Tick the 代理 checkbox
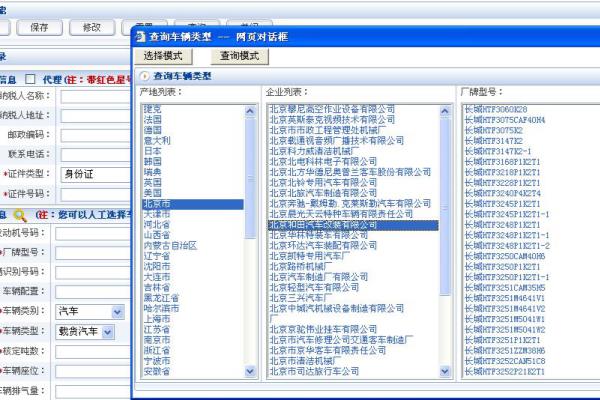The height and width of the screenshot is (400, 600). point(30,79)
